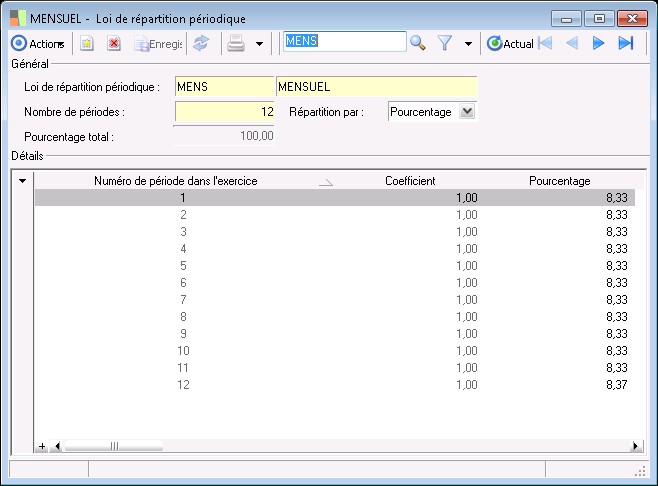Click the Pourcentage column header
The width and height of the screenshot is (658, 486).
click(x=559, y=181)
